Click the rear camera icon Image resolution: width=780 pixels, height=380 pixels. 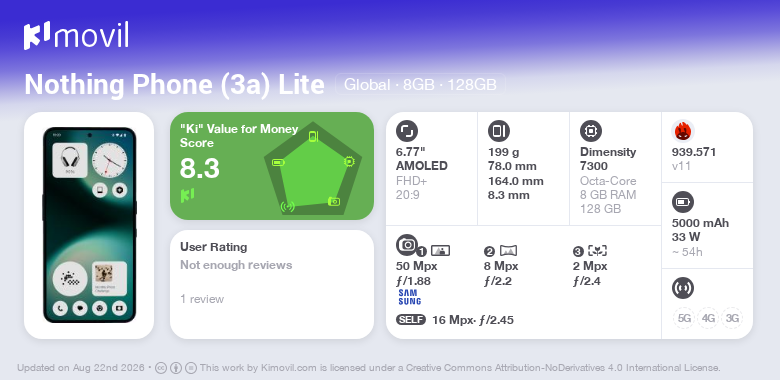click(x=407, y=244)
